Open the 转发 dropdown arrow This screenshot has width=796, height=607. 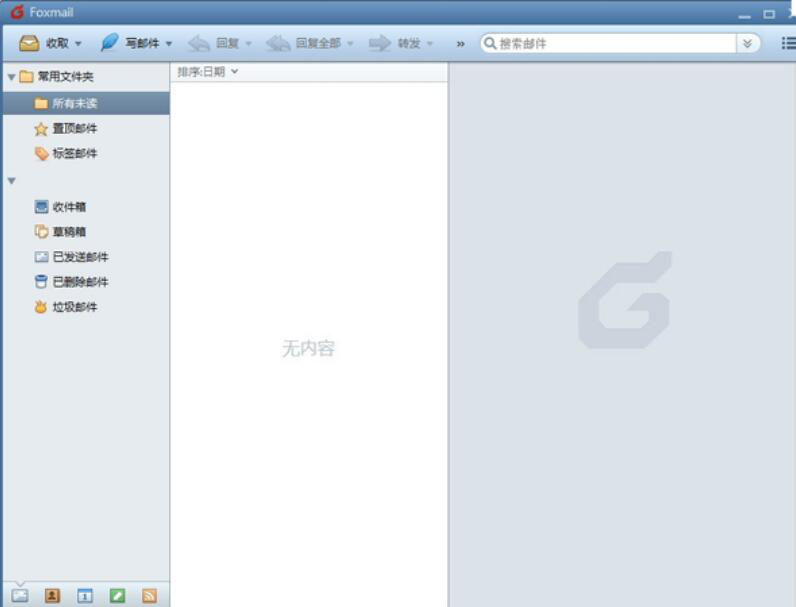pos(430,44)
